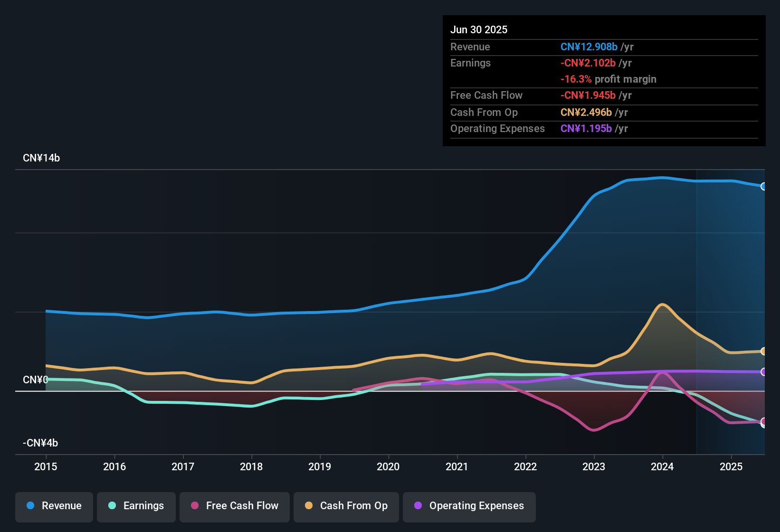
Task: Click the pink Free Cash Flow legend dot
Action: click(195, 506)
